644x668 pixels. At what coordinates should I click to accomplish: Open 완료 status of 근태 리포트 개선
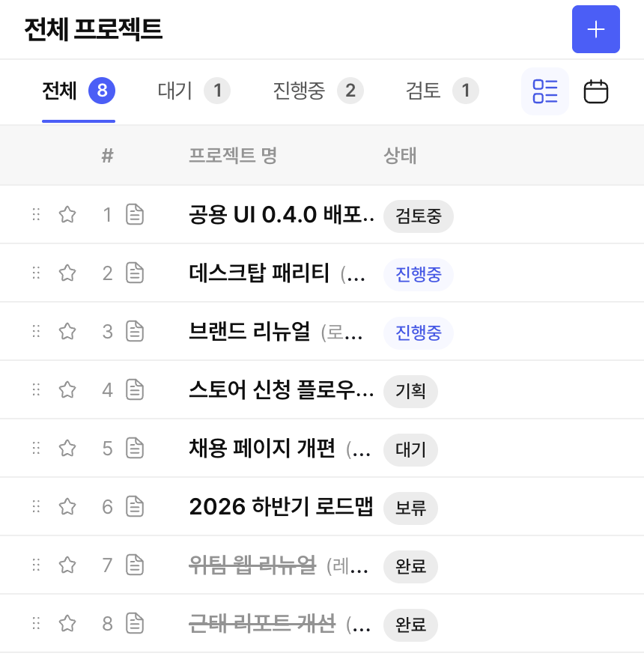click(410, 625)
